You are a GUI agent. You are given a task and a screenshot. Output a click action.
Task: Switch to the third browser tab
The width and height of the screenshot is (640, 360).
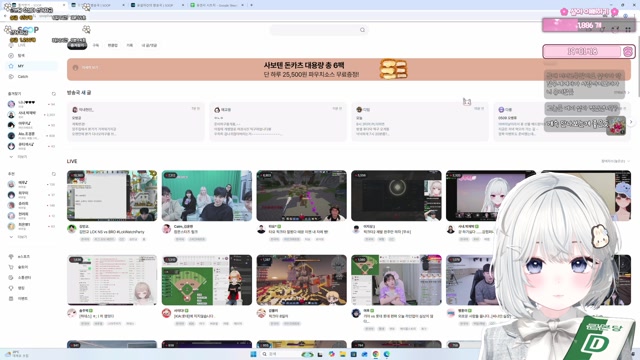click(157, 5)
